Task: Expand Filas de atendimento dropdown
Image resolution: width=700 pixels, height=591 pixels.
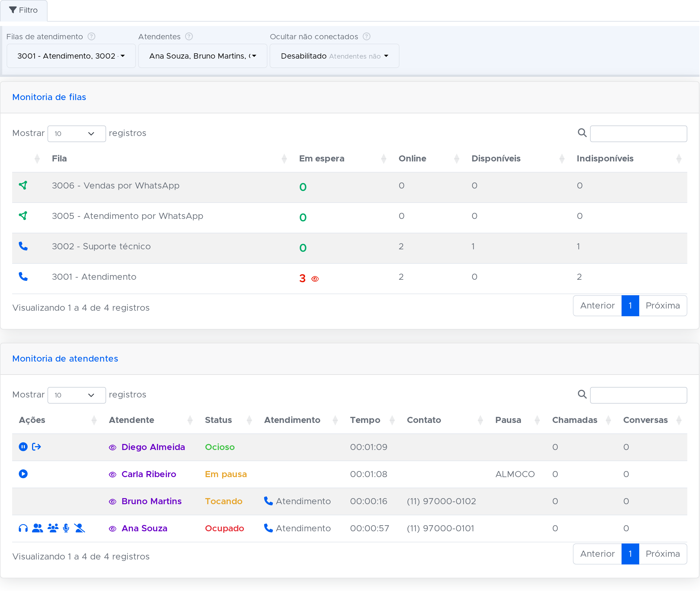Action: (x=71, y=56)
